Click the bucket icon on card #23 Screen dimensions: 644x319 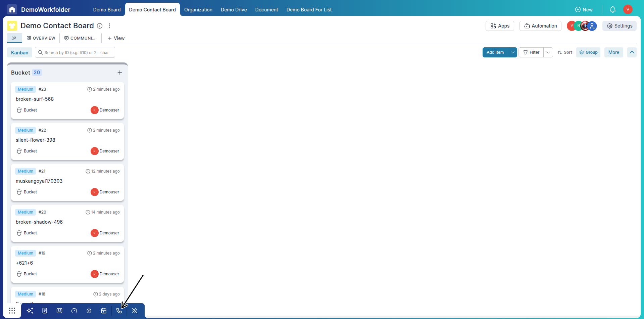point(19,110)
